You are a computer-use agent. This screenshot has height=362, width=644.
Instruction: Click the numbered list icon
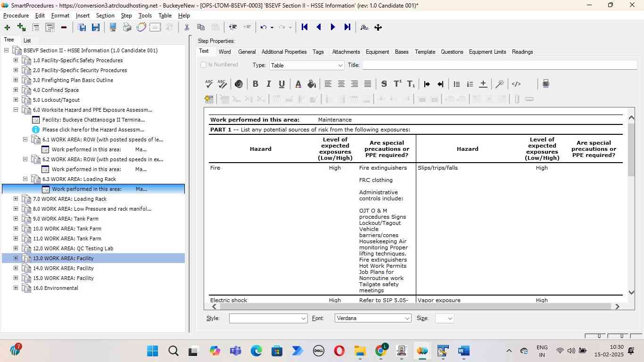tap(470, 84)
